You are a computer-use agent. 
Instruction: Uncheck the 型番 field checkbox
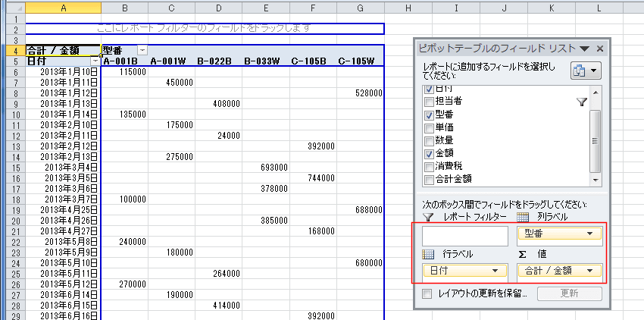click(429, 115)
